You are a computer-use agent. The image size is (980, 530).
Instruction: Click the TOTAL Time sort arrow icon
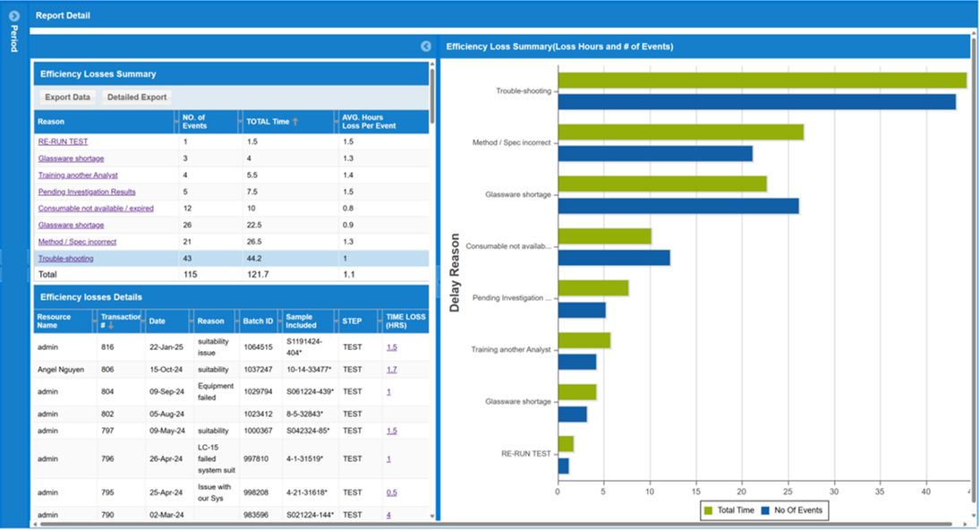pos(296,122)
